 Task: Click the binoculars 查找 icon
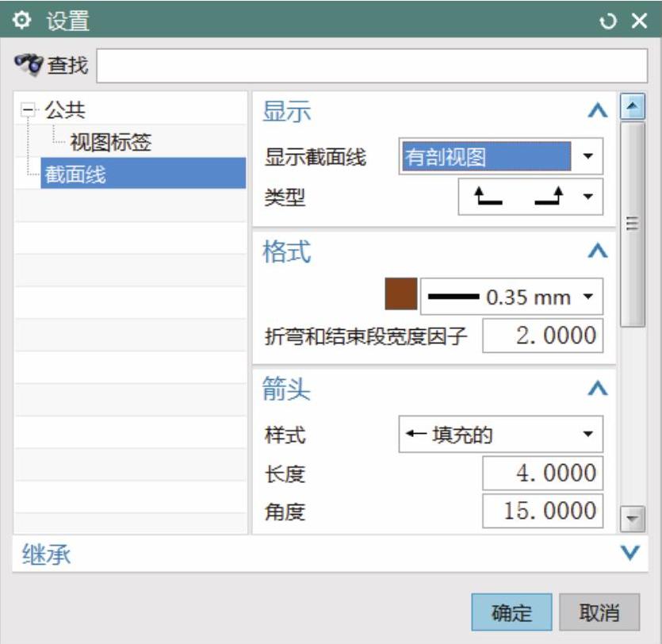[29, 65]
